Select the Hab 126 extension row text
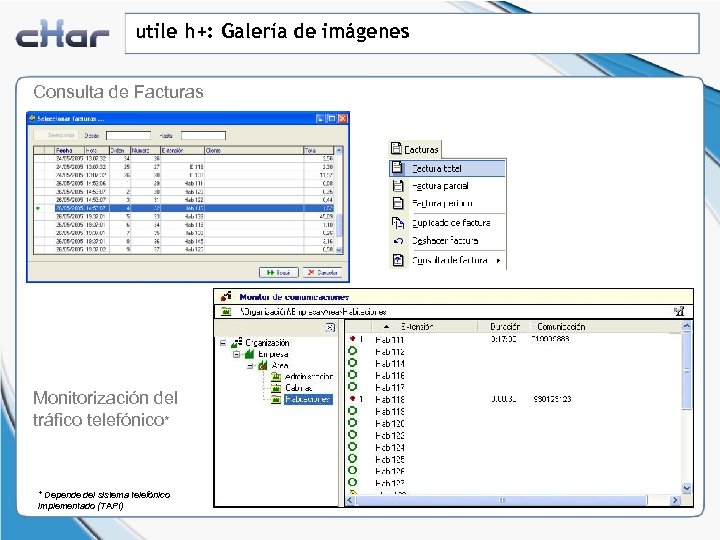This screenshot has width=720, height=540. 390,471
